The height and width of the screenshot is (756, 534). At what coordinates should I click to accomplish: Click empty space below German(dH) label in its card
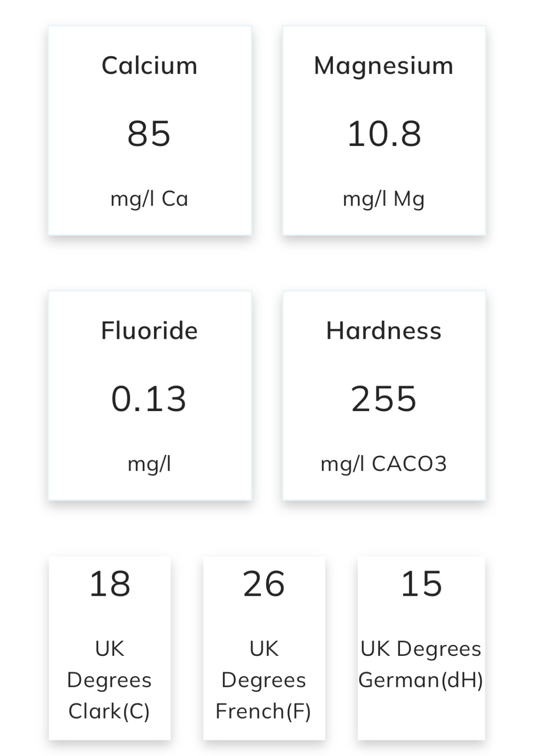421,716
